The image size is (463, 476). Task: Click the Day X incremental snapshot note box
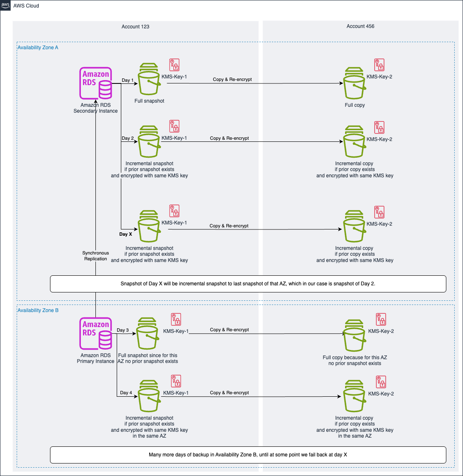click(248, 284)
